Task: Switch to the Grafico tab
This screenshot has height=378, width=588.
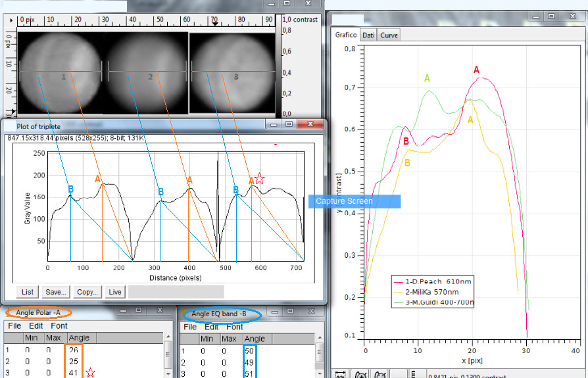Action: point(346,35)
